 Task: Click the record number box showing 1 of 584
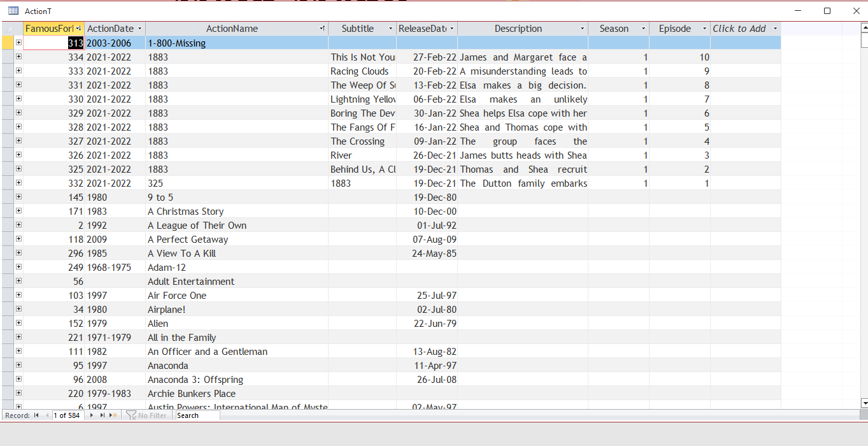[x=67, y=415]
